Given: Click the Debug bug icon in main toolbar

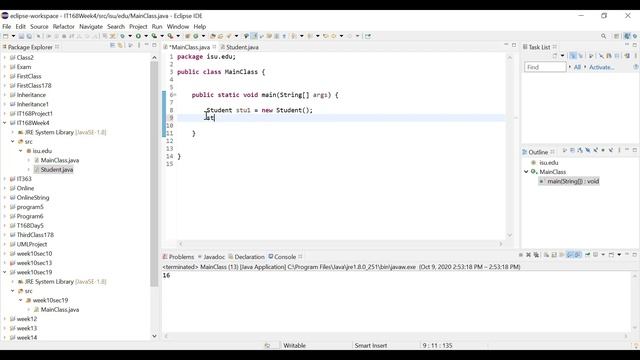Looking at the screenshot, I should click(122, 36).
